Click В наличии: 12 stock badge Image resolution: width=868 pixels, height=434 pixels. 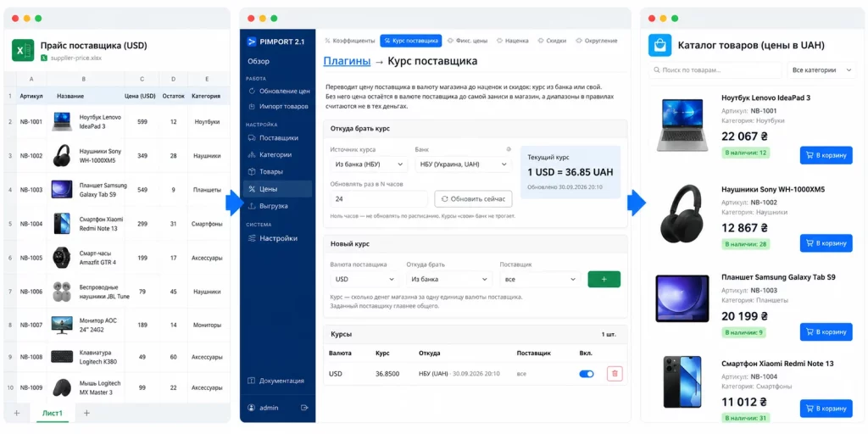coord(746,153)
